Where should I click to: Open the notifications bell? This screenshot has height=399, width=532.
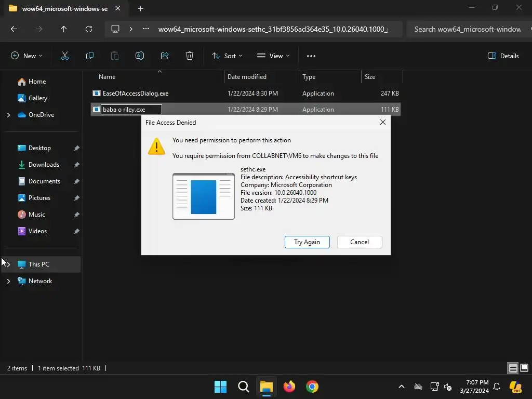tap(497, 387)
